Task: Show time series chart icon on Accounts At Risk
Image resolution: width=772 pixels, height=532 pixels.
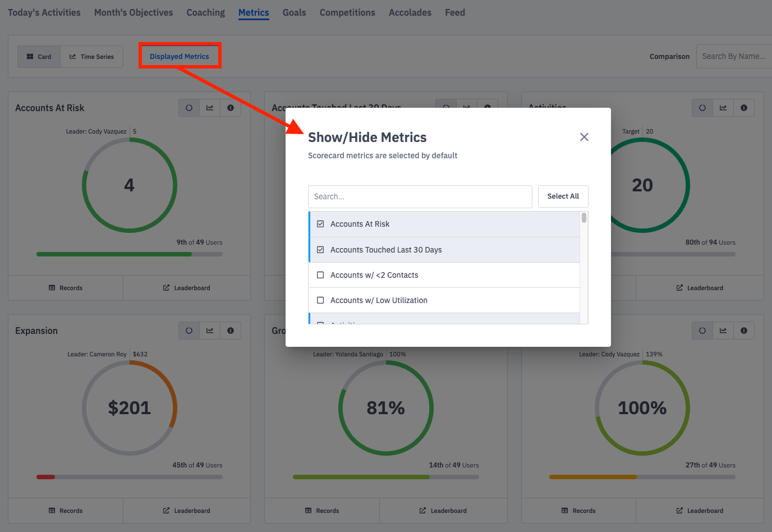Action: tap(210, 108)
